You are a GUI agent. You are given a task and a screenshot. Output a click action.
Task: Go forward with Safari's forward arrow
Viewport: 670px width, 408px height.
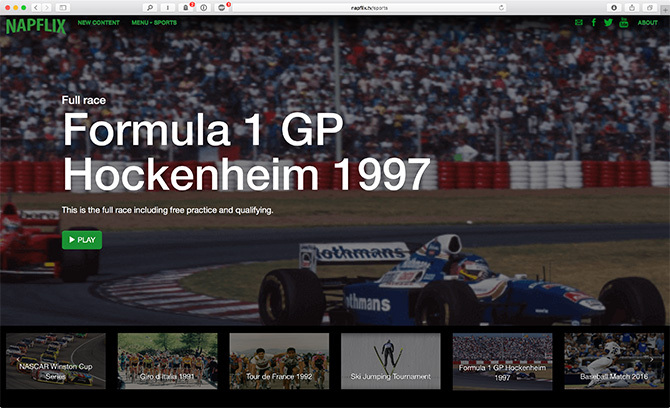[x=46, y=8]
